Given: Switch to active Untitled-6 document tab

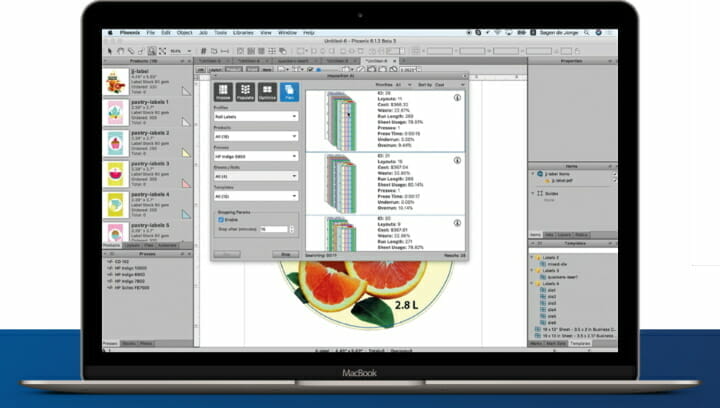Looking at the screenshot, I should pyautogui.click(x=380, y=61).
